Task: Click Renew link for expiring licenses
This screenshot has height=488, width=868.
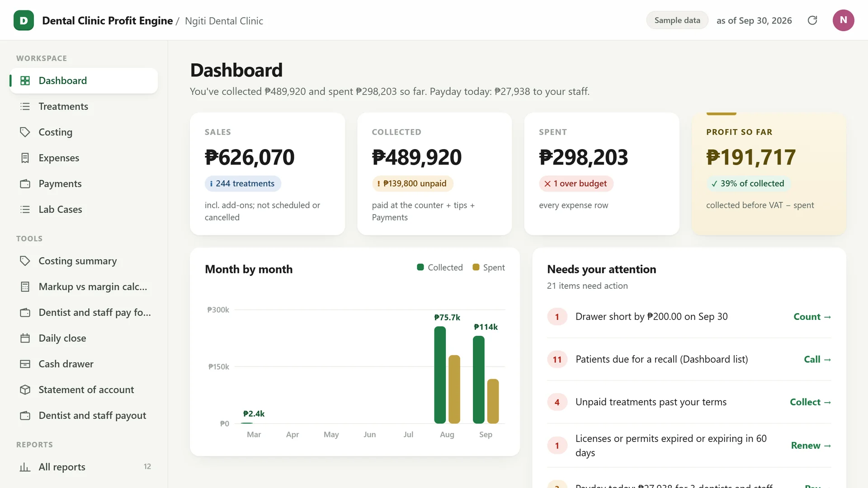Action: tap(811, 446)
